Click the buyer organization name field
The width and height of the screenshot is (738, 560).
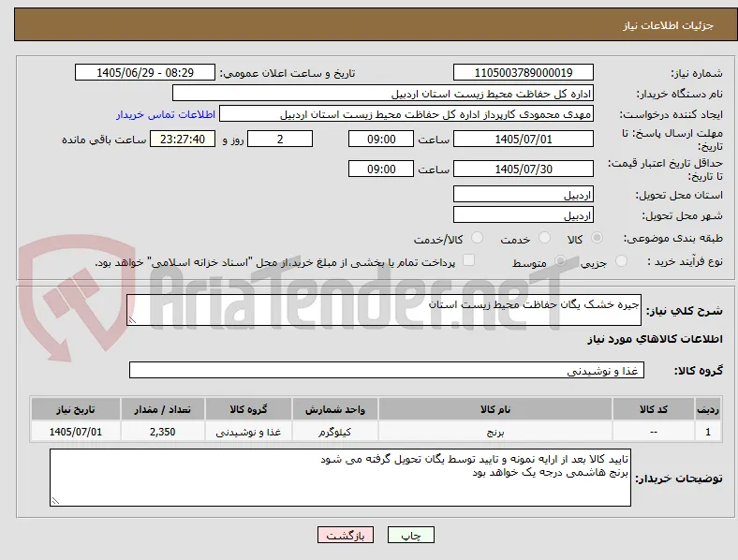(x=383, y=93)
